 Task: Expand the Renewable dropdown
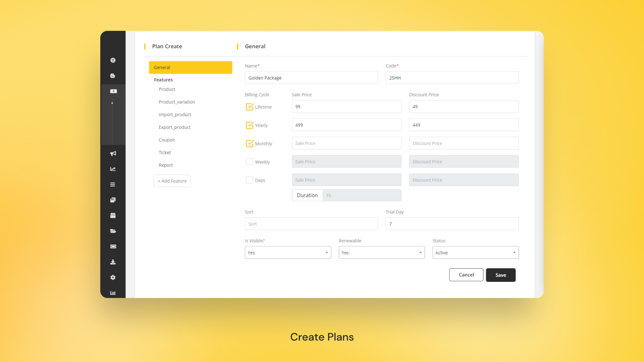click(x=381, y=253)
